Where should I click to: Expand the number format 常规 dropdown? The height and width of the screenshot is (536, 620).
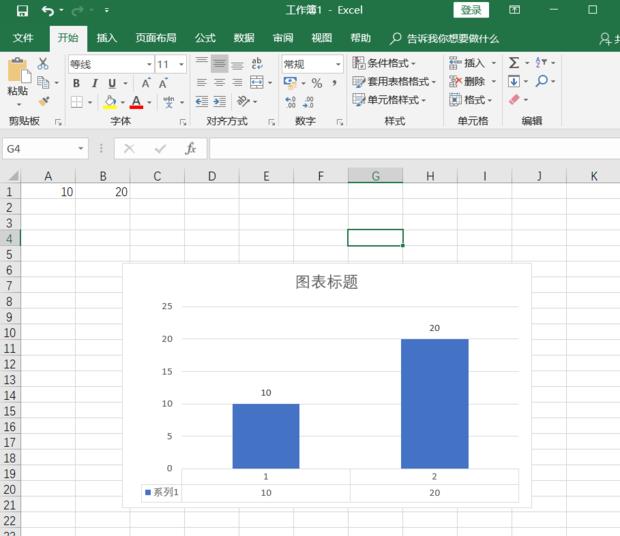[x=338, y=64]
